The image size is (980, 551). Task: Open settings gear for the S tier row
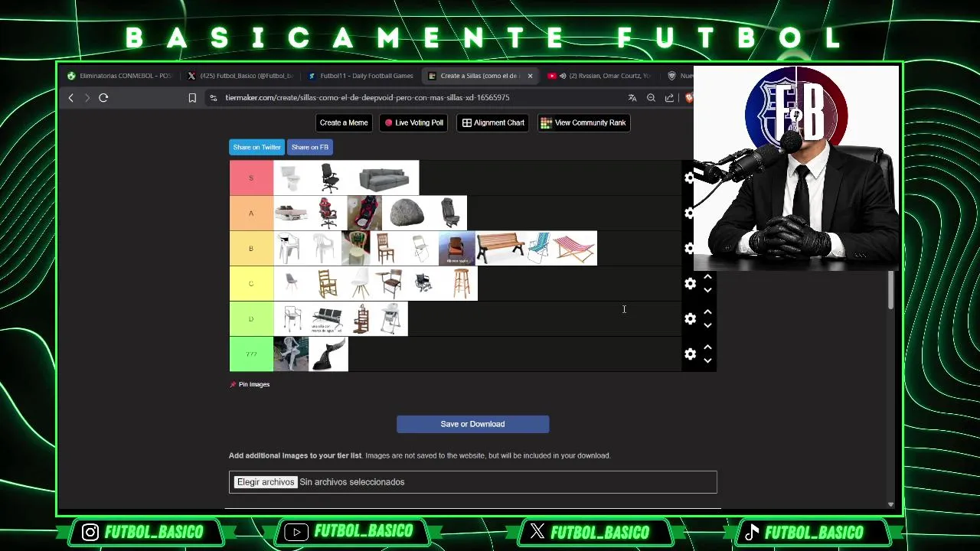pos(690,178)
